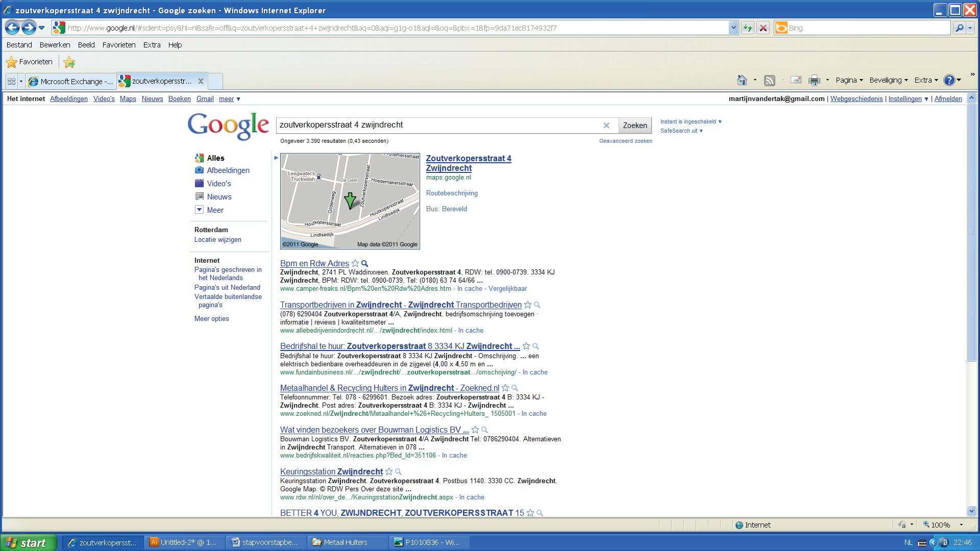980x551 pixels.
Task: Click the Afmelden link
Action: point(948,99)
